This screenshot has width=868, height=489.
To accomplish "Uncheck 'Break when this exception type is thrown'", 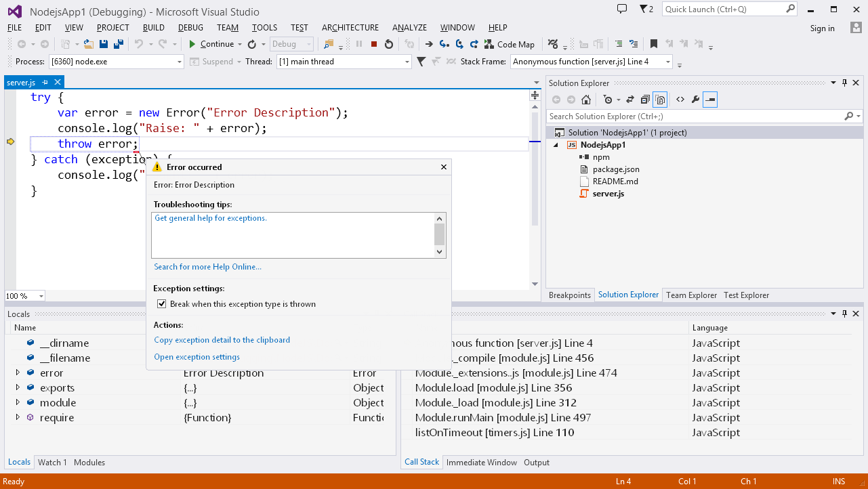I will [x=161, y=304].
